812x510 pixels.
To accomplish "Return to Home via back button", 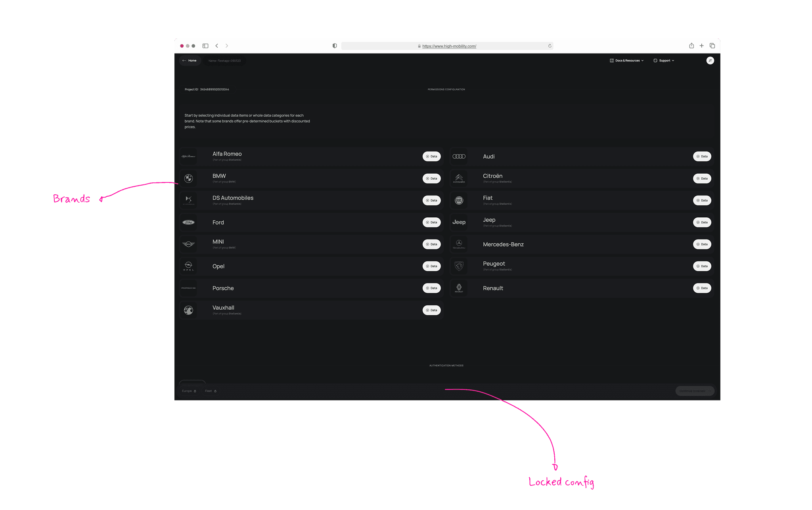I will coord(190,61).
